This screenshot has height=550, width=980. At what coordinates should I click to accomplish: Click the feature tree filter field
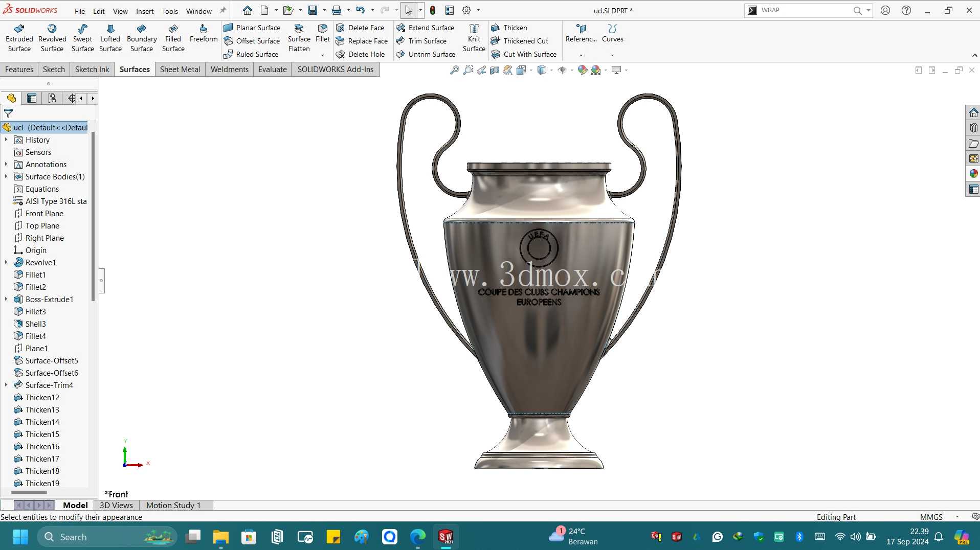click(49, 113)
